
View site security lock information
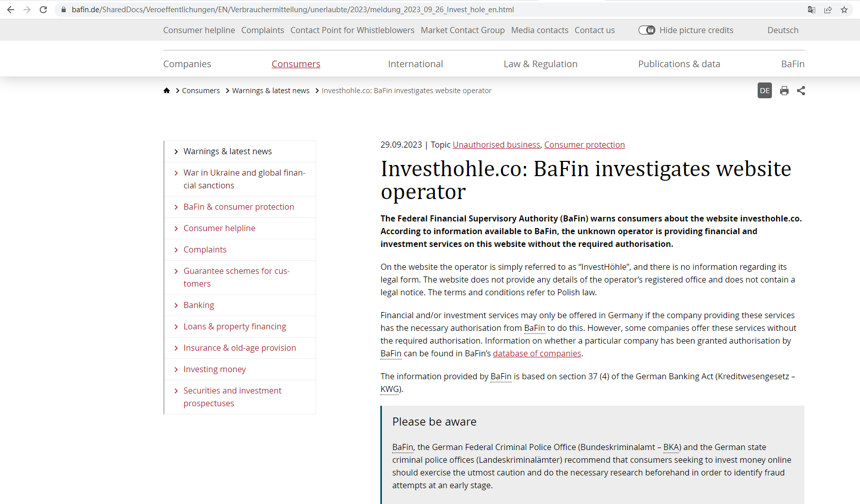[64, 10]
